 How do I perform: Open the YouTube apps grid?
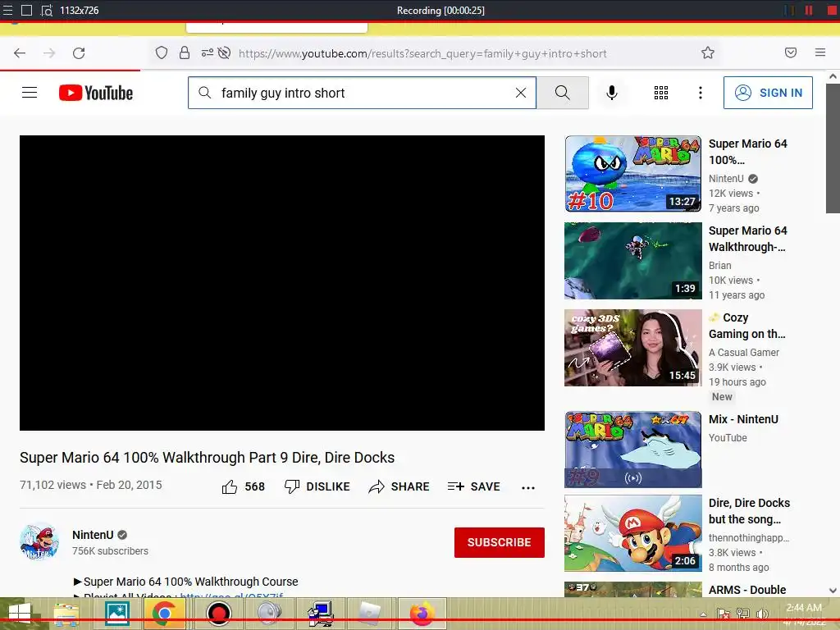pos(661,93)
